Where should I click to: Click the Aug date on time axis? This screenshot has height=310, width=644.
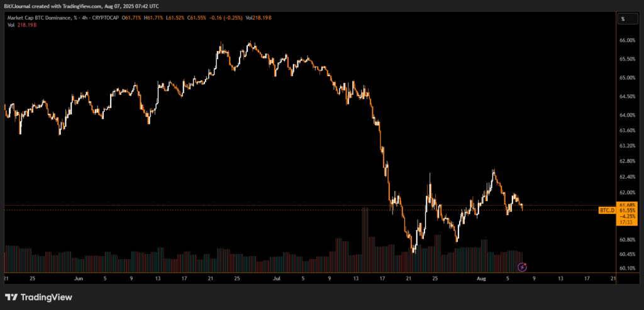(479, 277)
